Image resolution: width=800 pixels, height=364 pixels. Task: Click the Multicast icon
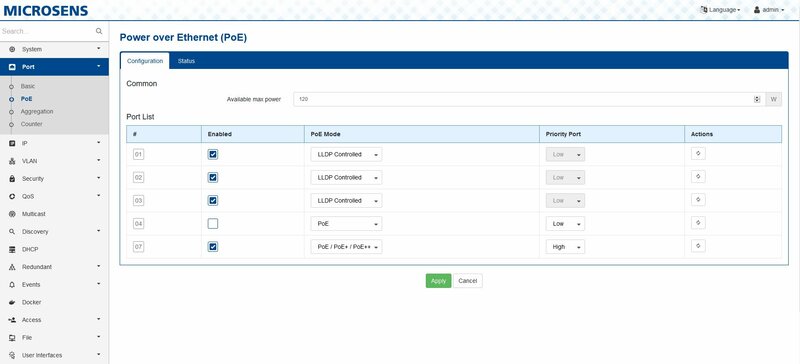12,214
